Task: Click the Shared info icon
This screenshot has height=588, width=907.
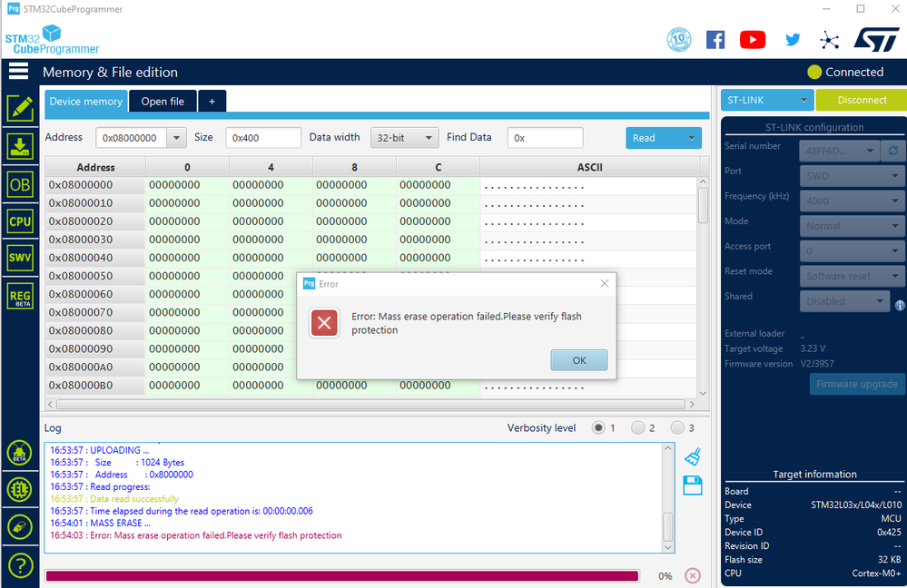Action: click(x=900, y=305)
